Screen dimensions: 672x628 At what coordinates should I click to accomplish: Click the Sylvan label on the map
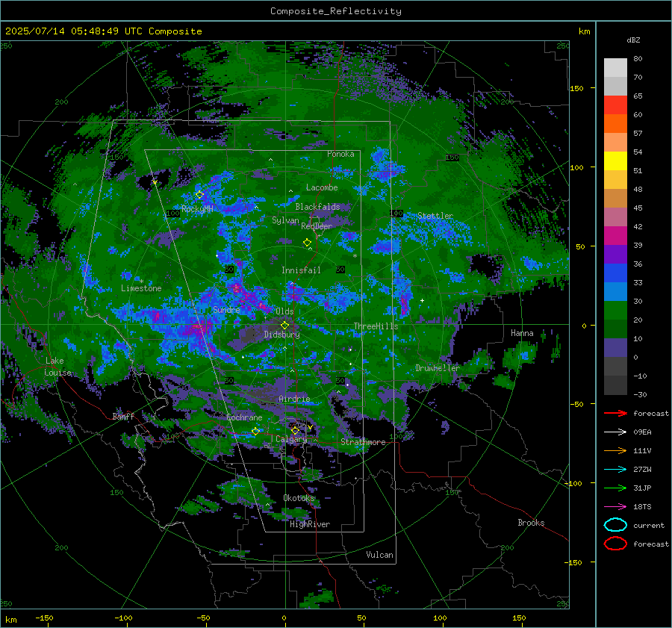(285, 220)
